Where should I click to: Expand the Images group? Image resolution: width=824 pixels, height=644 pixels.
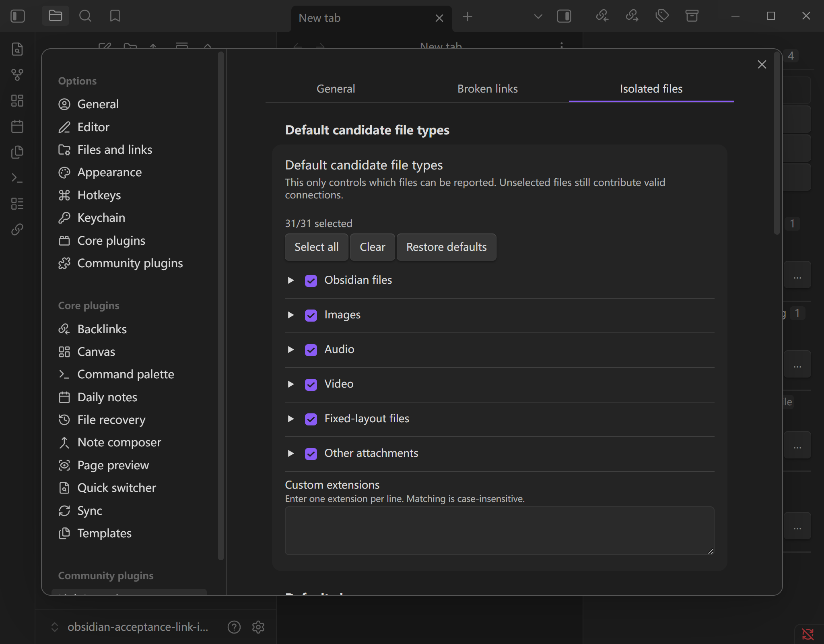click(x=290, y=315)
